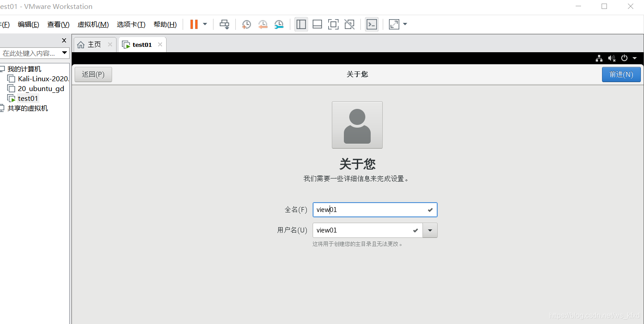Click the console view icon
The image size is (644, 324).
point(372,25)
